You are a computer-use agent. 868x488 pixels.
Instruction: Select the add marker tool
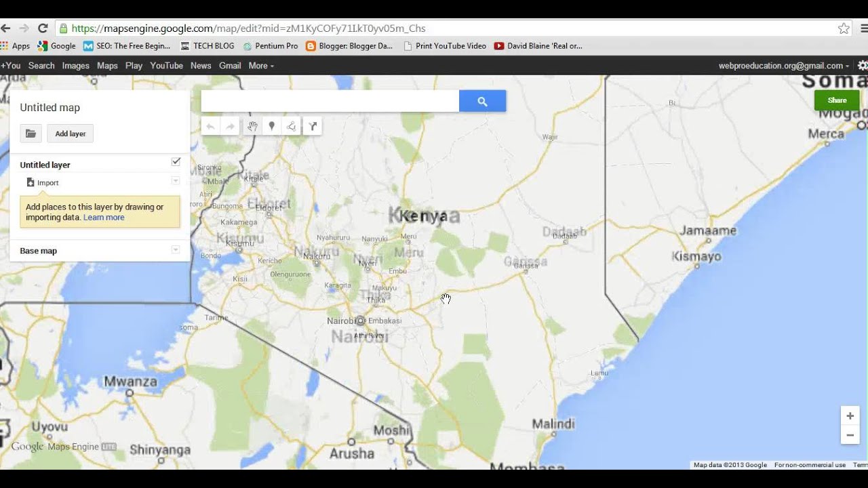tap(272, 126)
